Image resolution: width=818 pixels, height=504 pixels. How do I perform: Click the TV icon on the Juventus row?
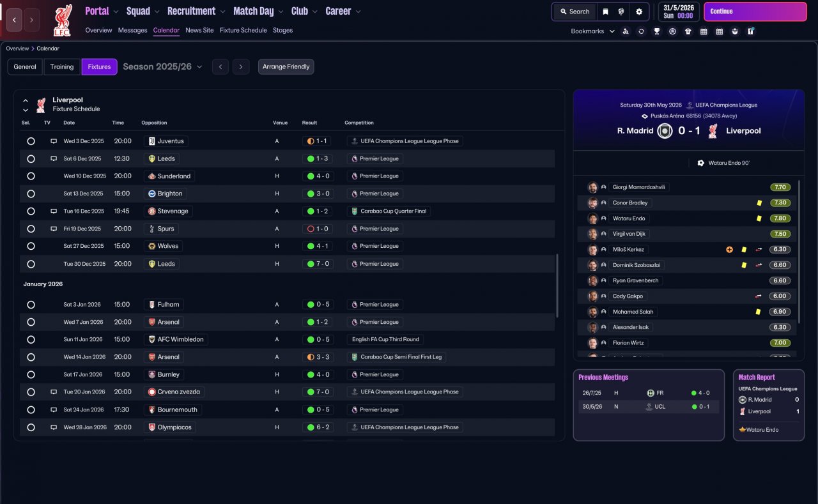point(54,141)
